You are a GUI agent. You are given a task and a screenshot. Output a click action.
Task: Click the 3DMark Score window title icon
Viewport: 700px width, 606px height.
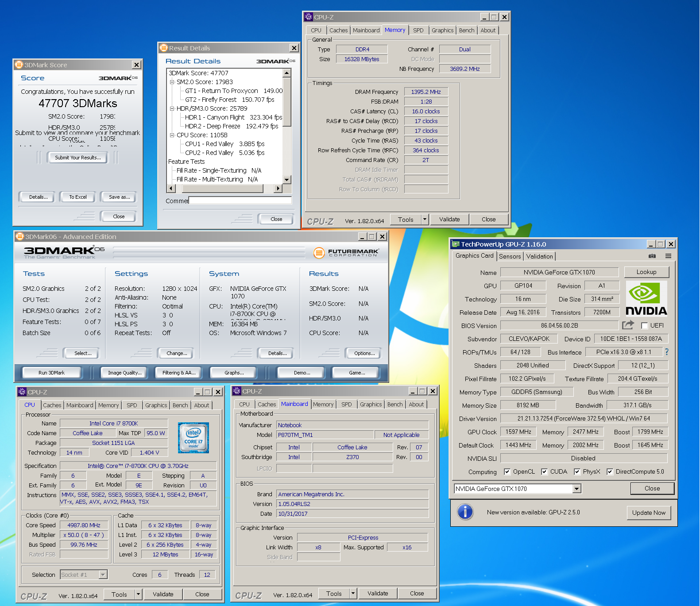[x=19, y=65]
